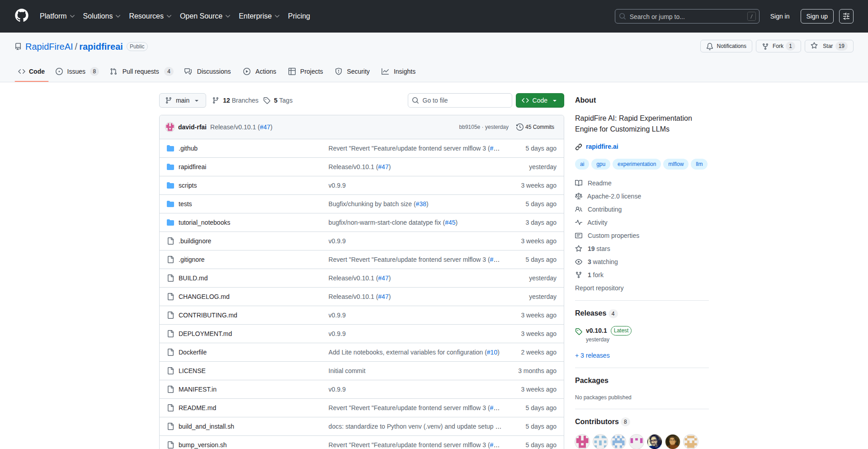Open CHANGELOG.md file

tap(204, 297)
